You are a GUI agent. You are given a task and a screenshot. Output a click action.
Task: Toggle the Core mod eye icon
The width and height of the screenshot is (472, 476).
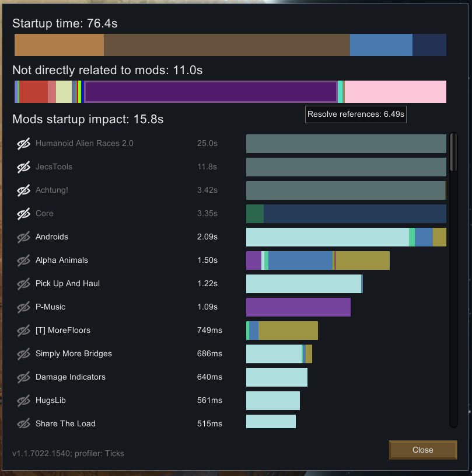[23, 214]
